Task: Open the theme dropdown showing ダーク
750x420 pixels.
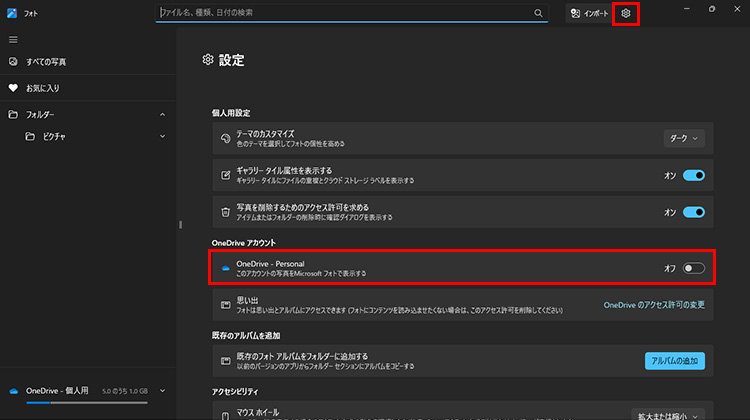Action: [684, 138]
